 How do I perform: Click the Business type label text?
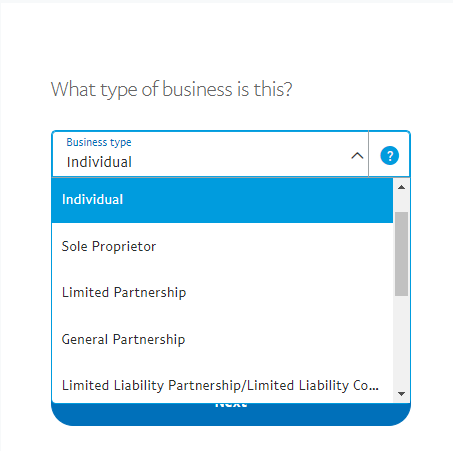(x=99, y=142)
